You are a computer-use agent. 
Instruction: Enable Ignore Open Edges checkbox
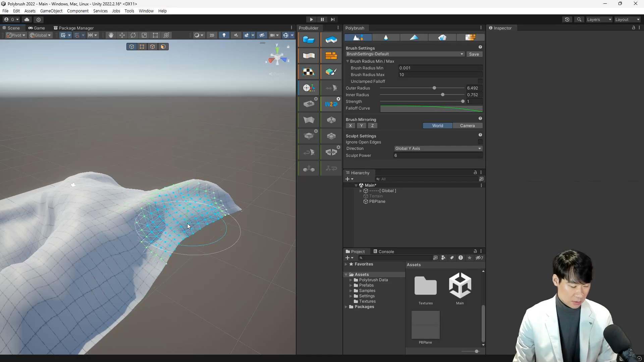[x=480, y=142]
